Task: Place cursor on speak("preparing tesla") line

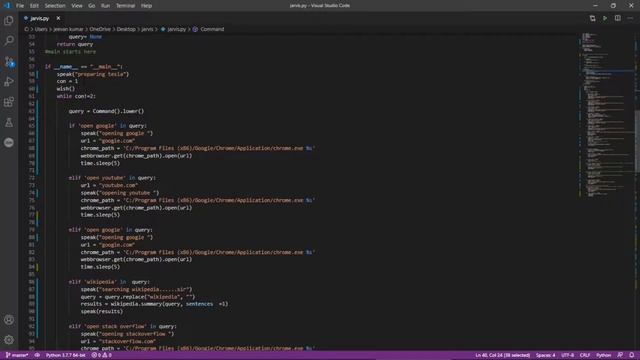Action: [x=93, y=74]
